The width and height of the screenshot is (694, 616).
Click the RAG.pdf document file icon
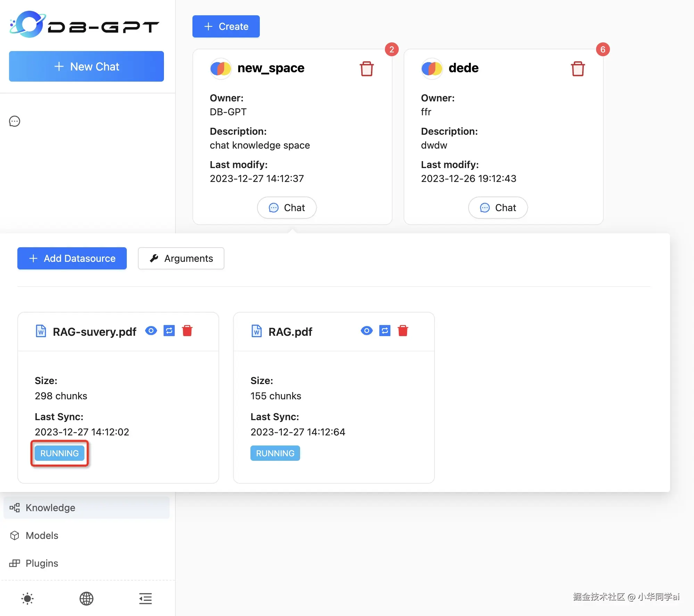pyautogui.click(x=256, y=331)
